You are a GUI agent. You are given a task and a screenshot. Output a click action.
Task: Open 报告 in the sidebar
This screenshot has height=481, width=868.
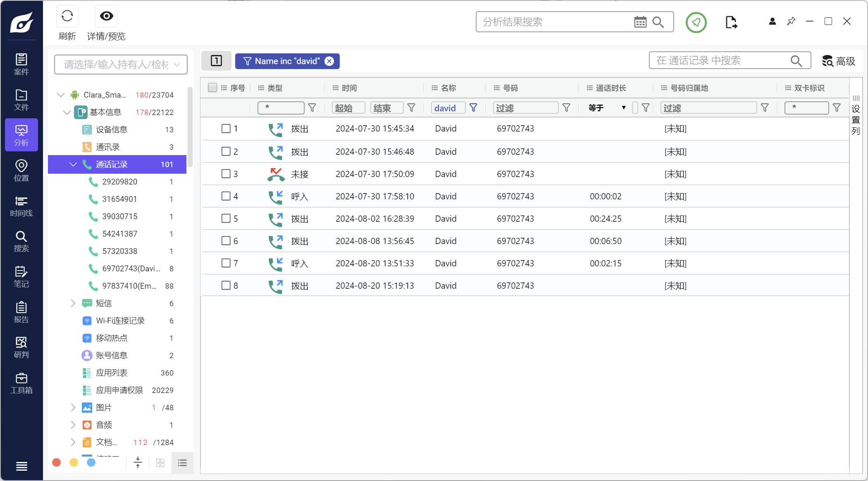coord(21,313)
